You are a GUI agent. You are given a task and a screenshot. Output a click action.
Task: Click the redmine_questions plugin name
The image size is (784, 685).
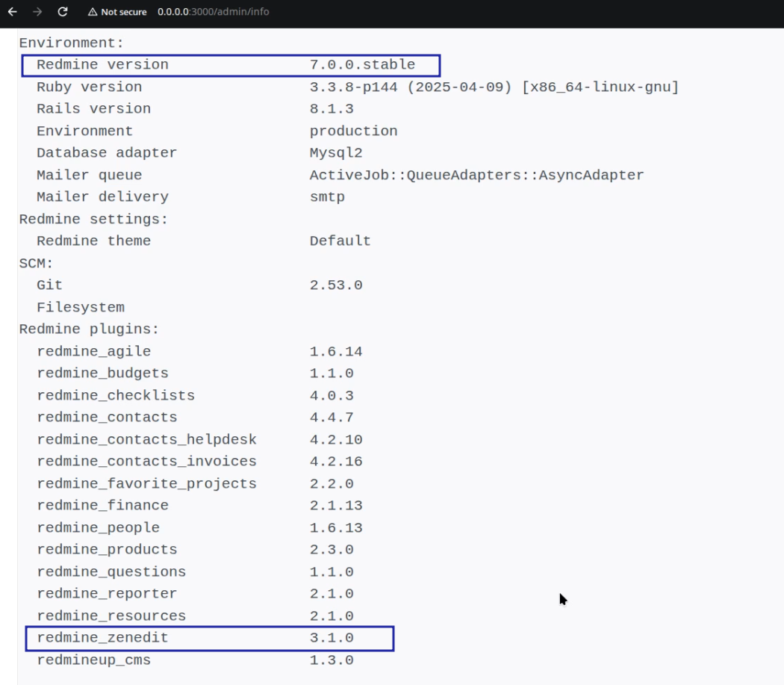coord(111,571)
